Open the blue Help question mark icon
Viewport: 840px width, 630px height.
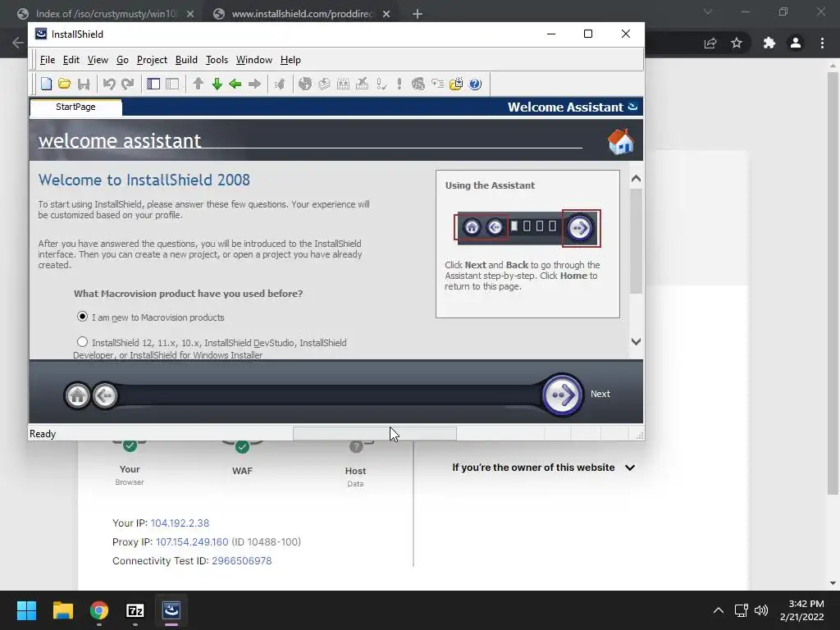(x=475, y=84)
